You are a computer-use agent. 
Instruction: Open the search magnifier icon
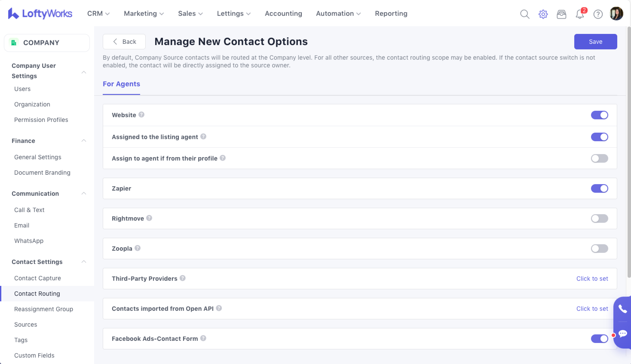pyautogui.click(x=525, y=14)
